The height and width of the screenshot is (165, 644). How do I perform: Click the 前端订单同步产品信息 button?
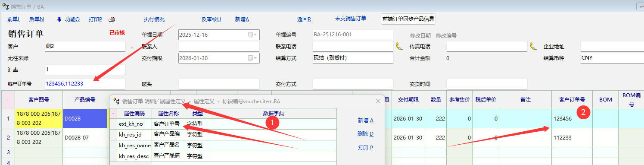[408, 19]
